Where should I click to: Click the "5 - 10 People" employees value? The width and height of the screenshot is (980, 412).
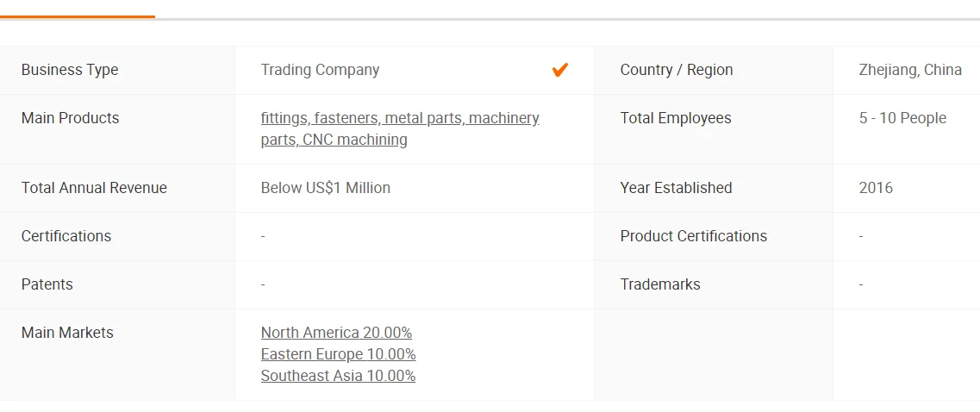902,118
